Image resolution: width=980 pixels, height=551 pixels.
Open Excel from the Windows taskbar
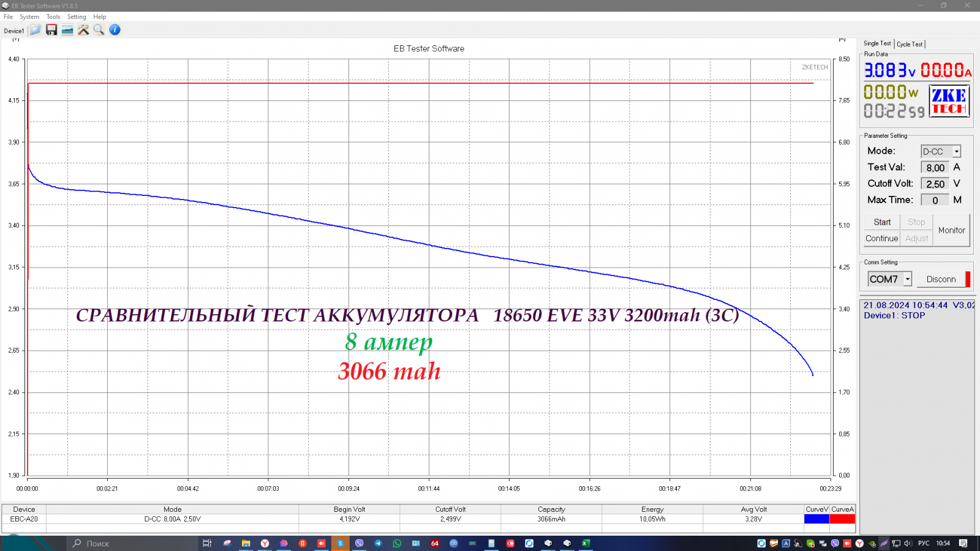click(x=586, y=543)
